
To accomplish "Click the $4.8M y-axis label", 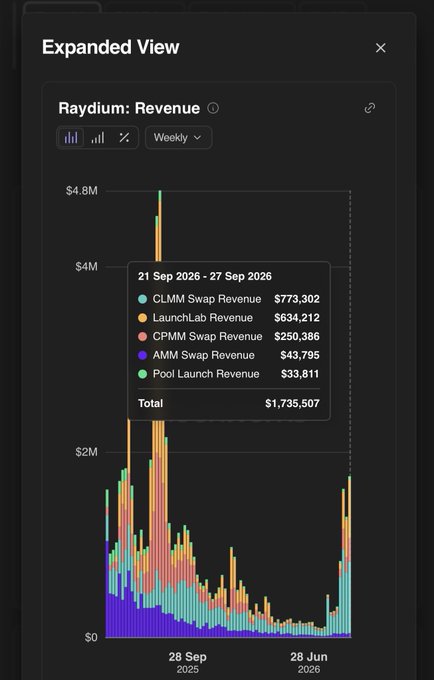I will 82,191.
